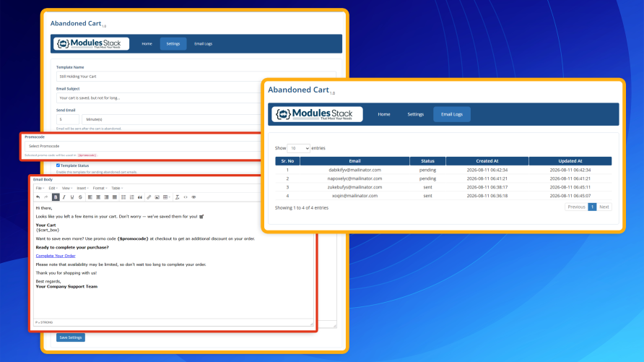644x362 pixels.
Task: Click the {$promocode} text in email body
Action: (x=133, y=238)
